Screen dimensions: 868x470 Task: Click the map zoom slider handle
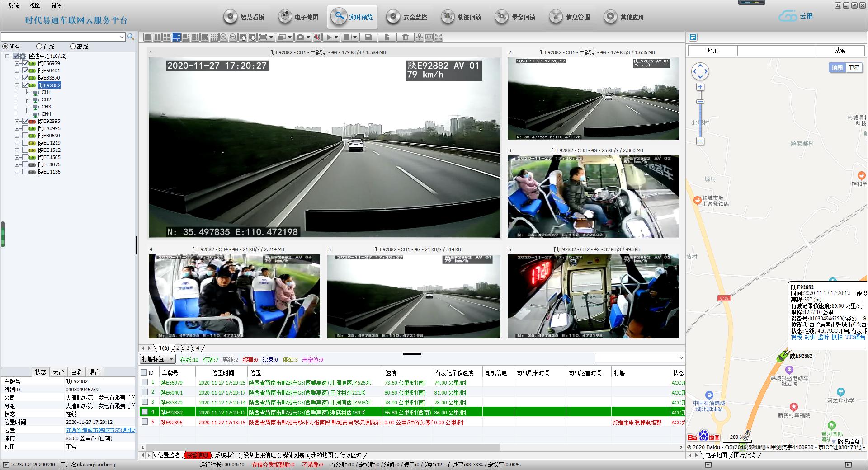[x=700, y=102]
